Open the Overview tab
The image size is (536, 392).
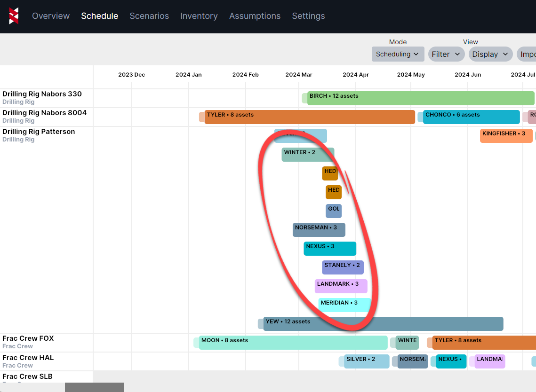(x=51, y=16)
